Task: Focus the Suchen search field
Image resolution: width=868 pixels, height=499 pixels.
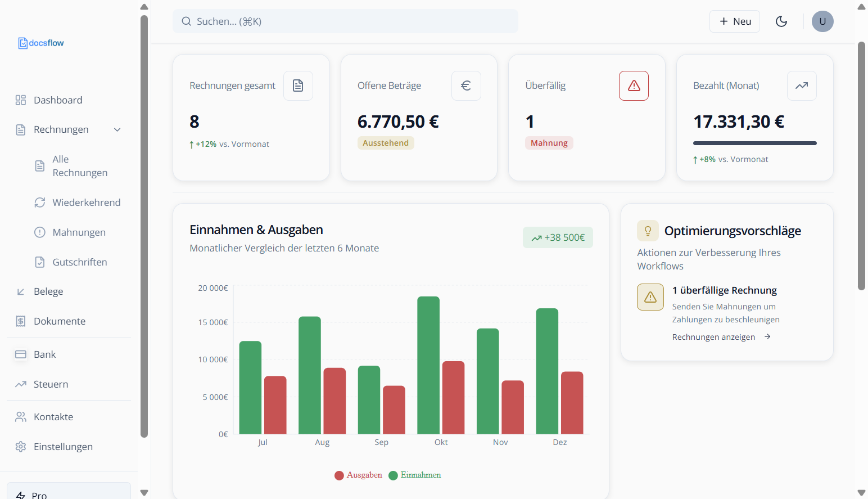Action: 345,21
